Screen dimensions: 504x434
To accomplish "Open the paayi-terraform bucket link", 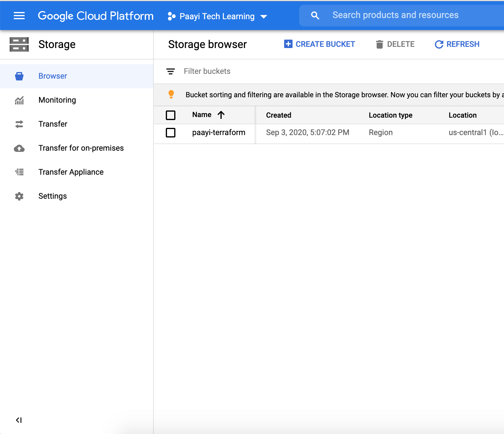I will click(219, 133).
